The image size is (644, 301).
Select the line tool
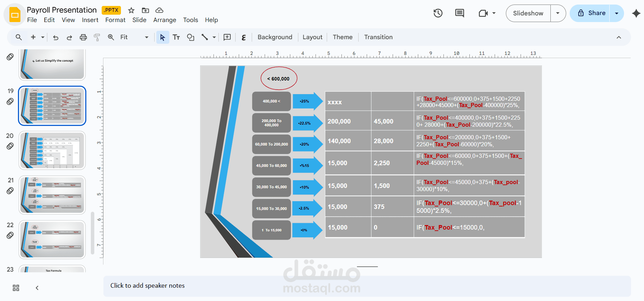tap(205, 37)
